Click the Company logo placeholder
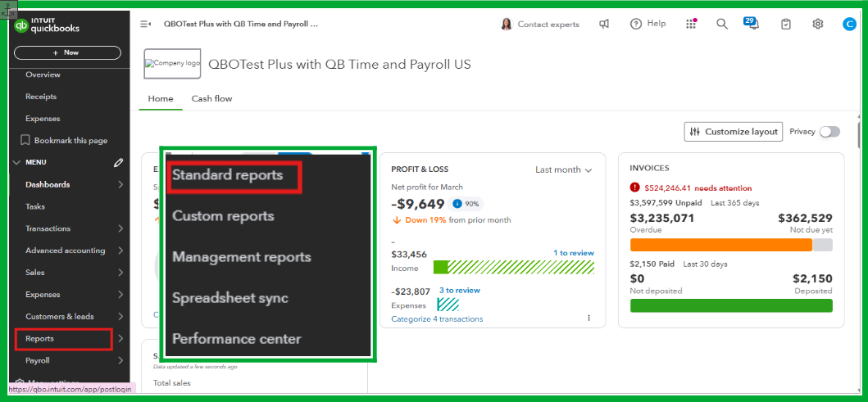 [172, 64]
